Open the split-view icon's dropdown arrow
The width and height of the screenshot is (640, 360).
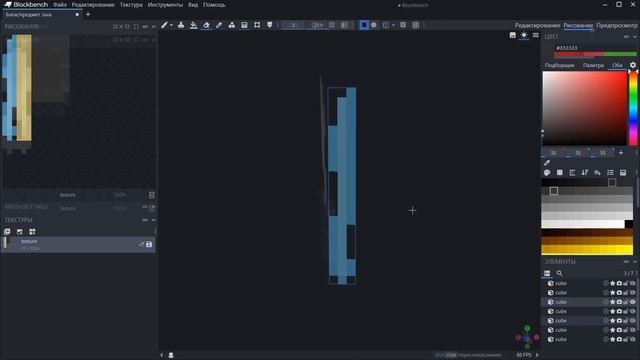(393, 25)
